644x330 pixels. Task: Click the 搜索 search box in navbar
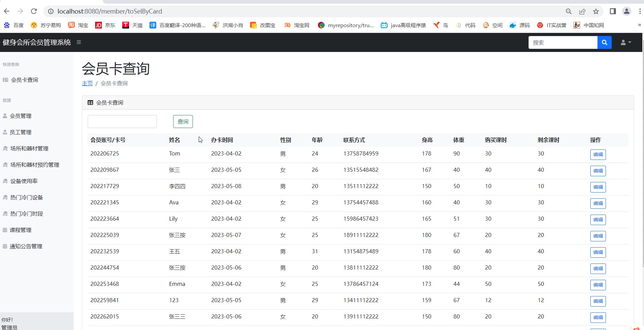click(x=563, y=42)
